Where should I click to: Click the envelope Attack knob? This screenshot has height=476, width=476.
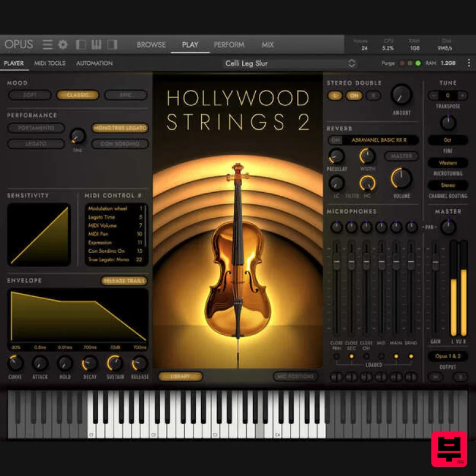coord(40,363)
